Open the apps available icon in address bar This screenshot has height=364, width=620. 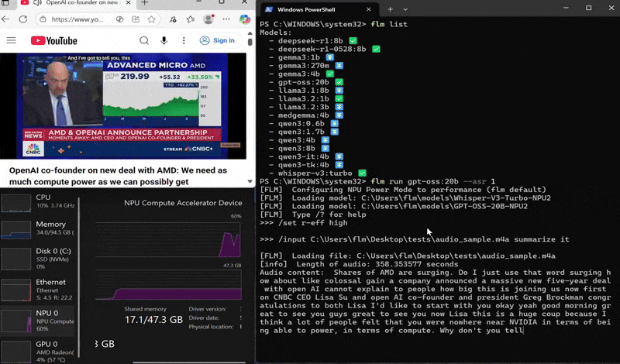click(136, 19)
